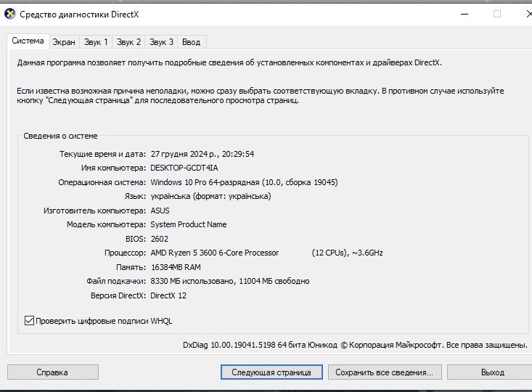Viewport: 532px width, 392px height.
Task: Click Сохранить все сведения button
Action: tap(385, 372)
